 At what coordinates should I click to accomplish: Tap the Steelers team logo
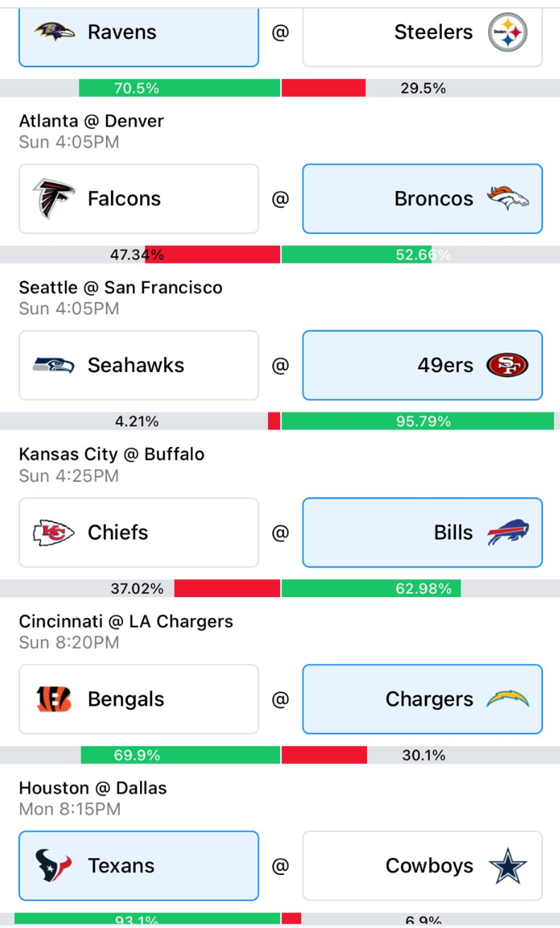[508, 32]
